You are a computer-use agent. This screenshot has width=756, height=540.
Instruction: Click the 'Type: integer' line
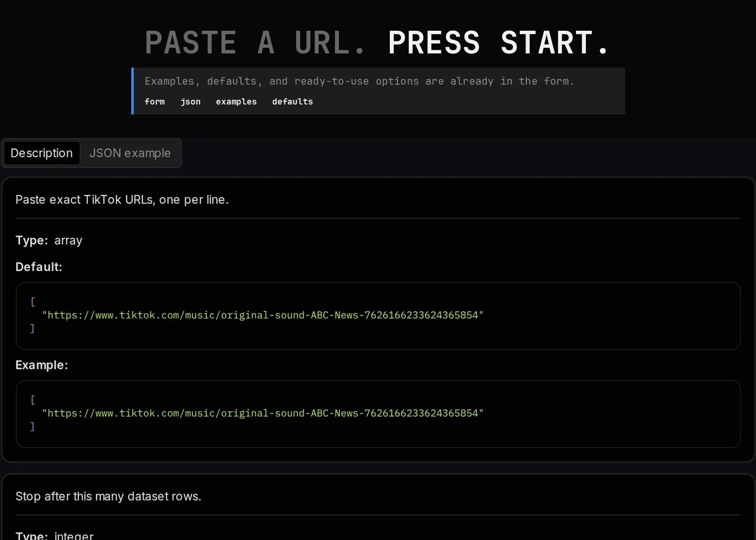coord(54,535)
